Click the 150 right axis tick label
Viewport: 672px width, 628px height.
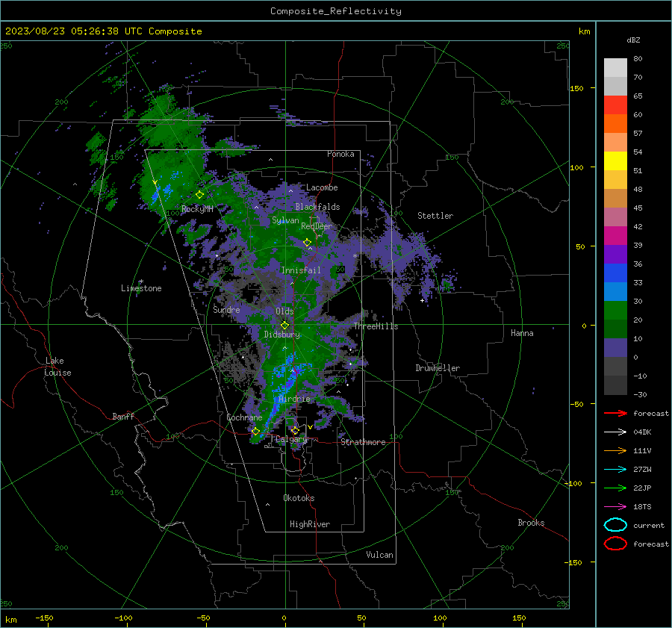pyautogui.click(x=577, y=88)
